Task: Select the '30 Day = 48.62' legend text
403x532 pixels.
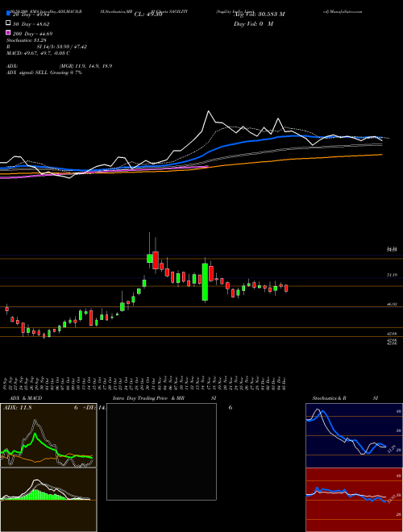Action: [x=31, y=24]
